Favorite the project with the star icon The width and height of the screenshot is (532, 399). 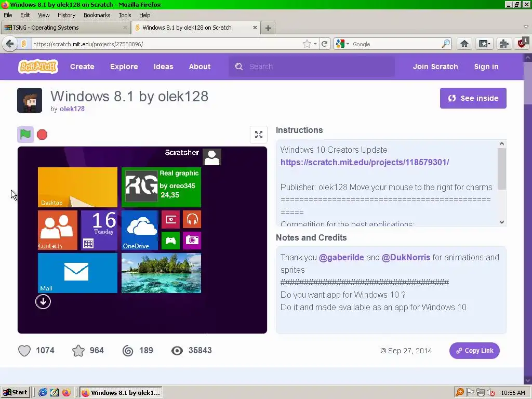click(x=78, y=351)
